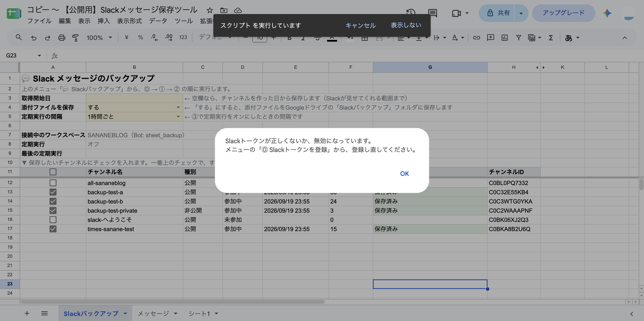
Task: Star this spreadsheet document
Action: coord(210,10)
